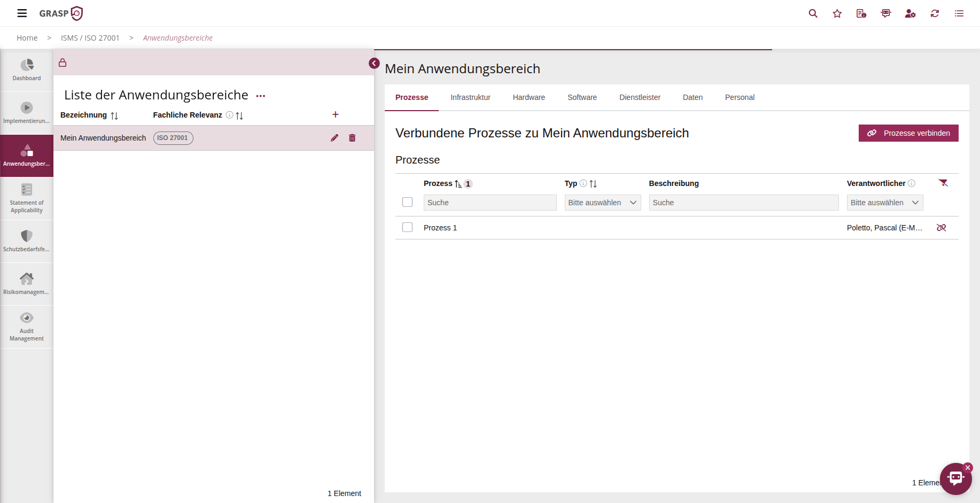The height and width of the screenshot is (503, 980).
Task: Go to ISMS / ISO 27001 breadcrumb
Action: click(x=90, y=38)
